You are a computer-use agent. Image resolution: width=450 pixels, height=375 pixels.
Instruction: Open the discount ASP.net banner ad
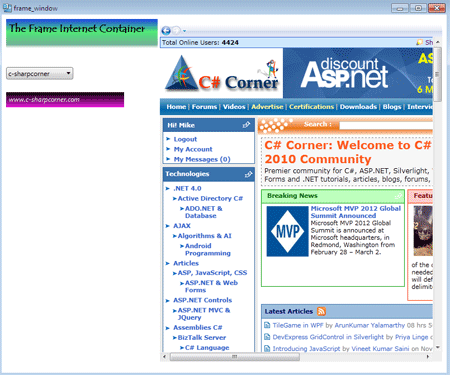coord(358,73)
